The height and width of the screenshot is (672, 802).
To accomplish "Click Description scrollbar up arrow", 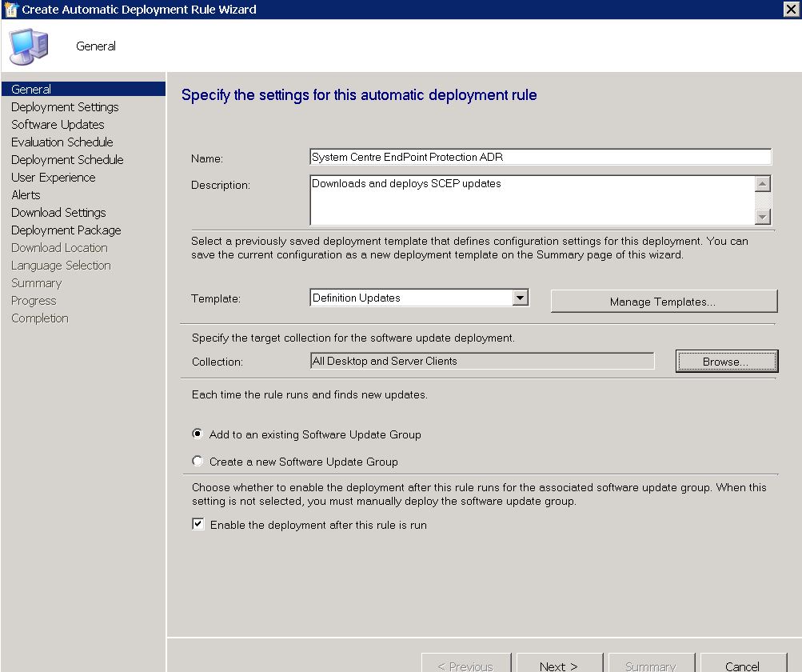I will pos(763,184).
